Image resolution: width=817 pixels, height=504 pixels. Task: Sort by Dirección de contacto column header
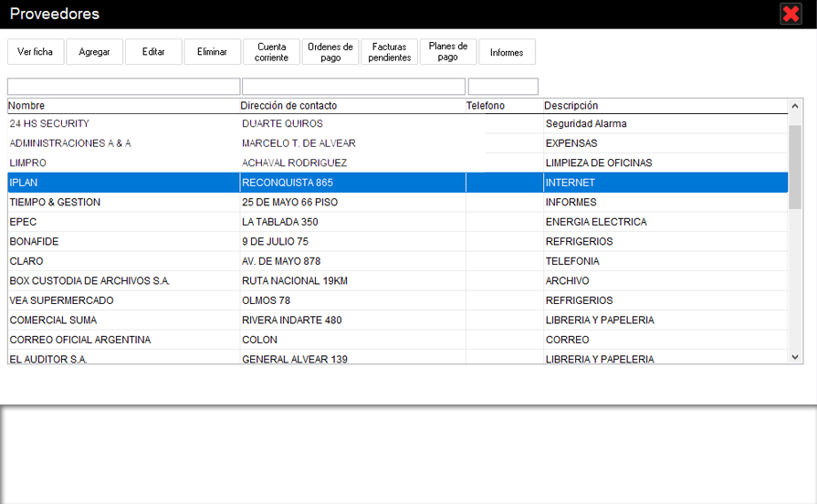(352, 106)
